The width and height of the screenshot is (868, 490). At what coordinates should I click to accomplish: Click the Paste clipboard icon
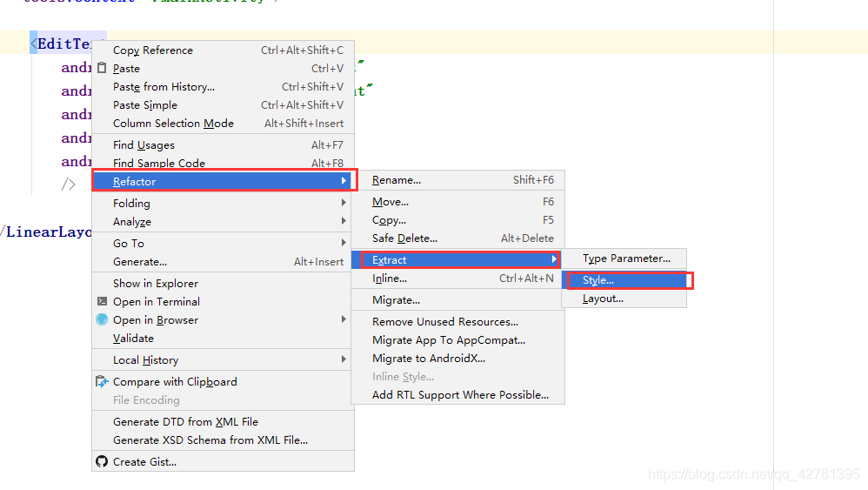click(x=102, y=68)
